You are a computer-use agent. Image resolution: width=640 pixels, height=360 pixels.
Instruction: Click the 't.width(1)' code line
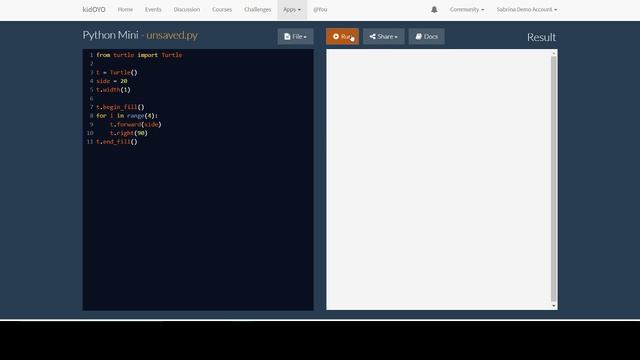(113, 90)
